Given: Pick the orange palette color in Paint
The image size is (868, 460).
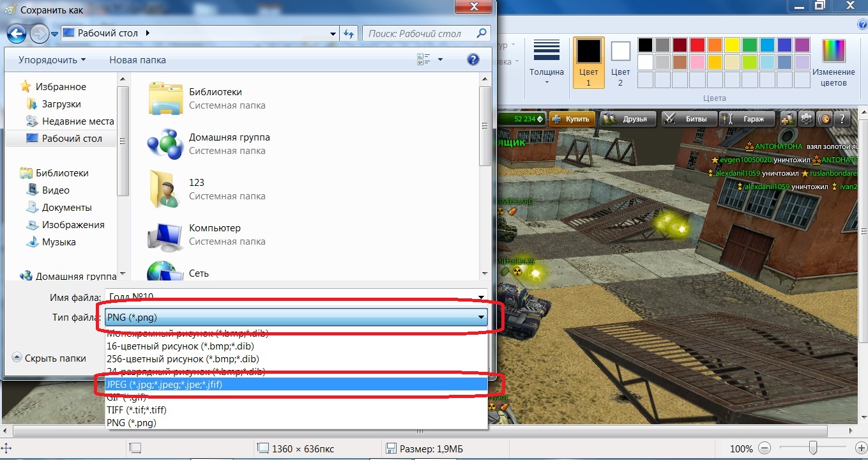Looking at the screenshot, I should tap(715, 45).
